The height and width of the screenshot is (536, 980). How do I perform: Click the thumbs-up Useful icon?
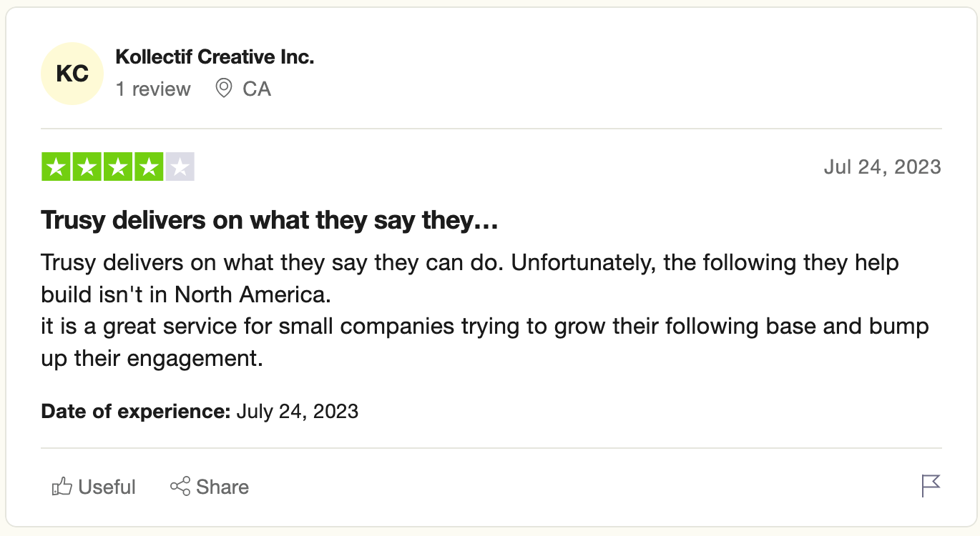62,487
